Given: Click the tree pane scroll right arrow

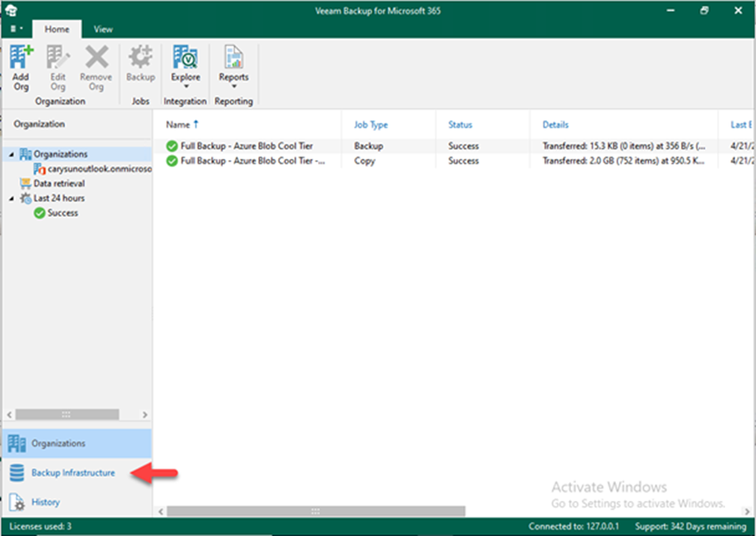Looking at the screenshot, I should (144, 415).
